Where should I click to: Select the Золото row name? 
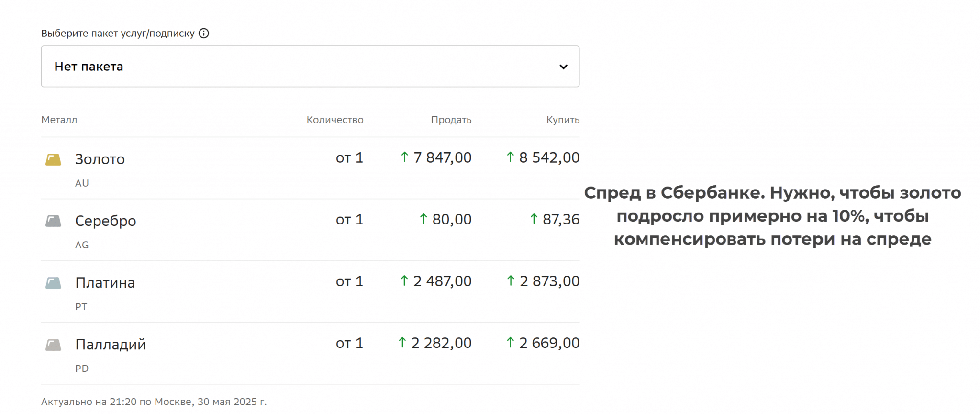(100, 159)
